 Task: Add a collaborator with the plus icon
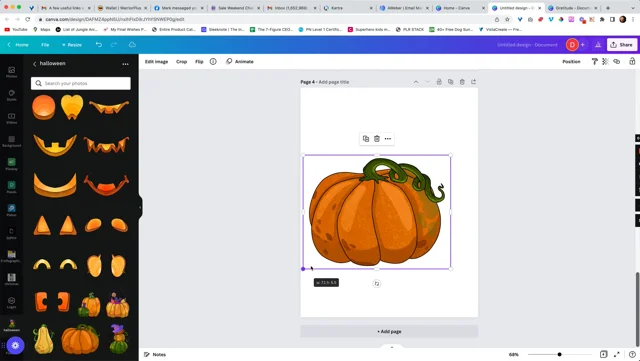[x=582, y=45]
